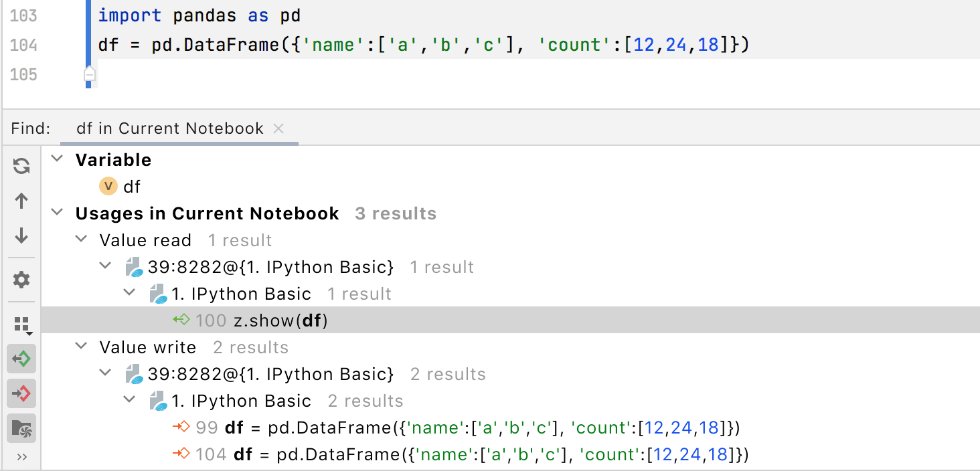Navigate to the next occurrence
This screenshot has height=471, width=980.
pos(21,236)
